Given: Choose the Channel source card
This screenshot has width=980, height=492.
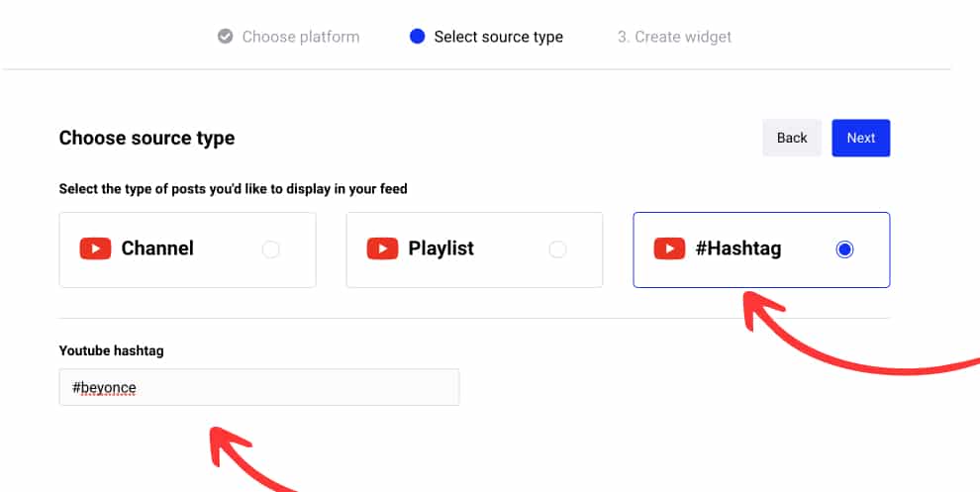Looking at the screenshot, I should 187,250.
